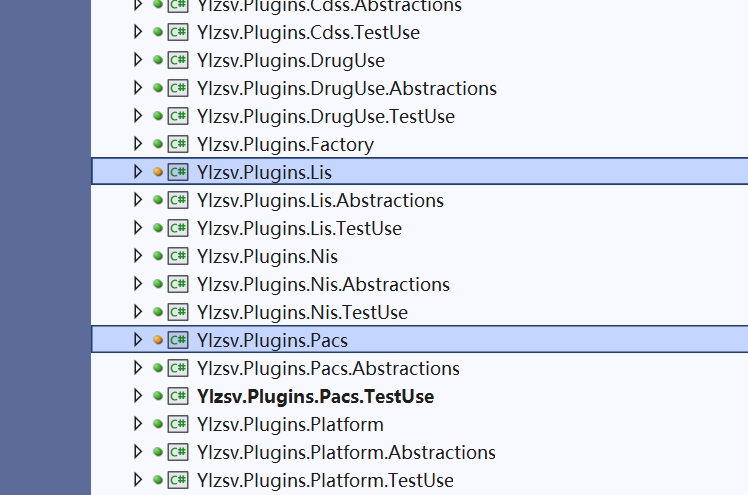The height and width of the screenshot is (495, 748).
Task: Click the C# icon beside Ylzsv.Plugins.Factory
Action: [x=178, y=144]
